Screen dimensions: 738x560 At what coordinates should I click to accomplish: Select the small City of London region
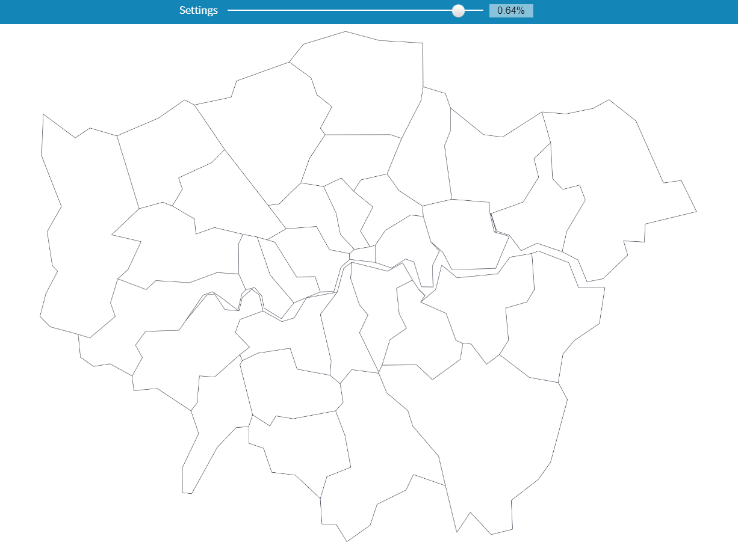pos(362,254)
